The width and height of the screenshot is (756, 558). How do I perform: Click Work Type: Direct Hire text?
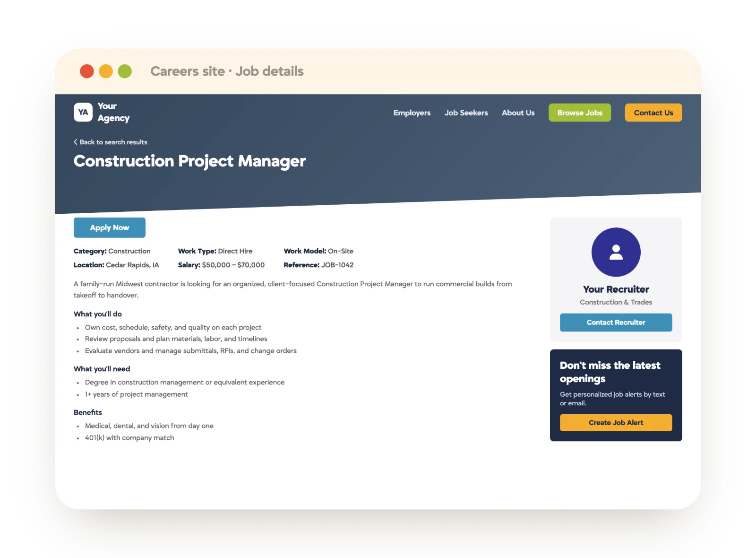(215, 251)
